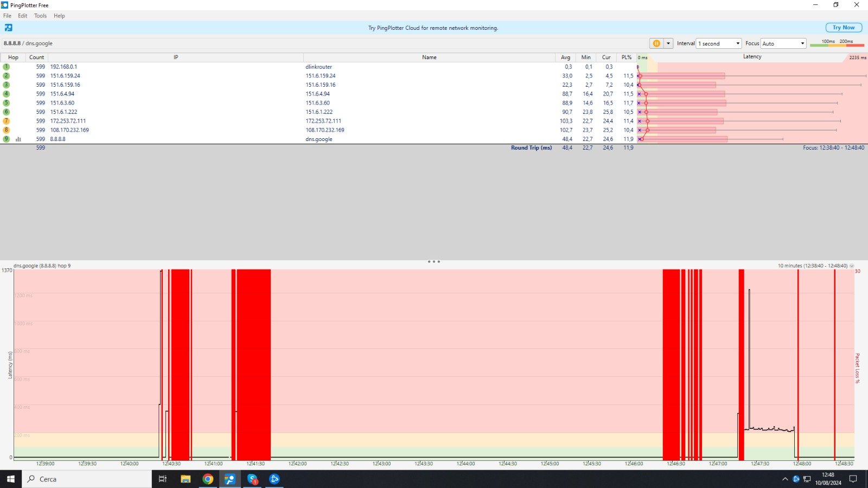Select hop 1 green number icon

7,67
